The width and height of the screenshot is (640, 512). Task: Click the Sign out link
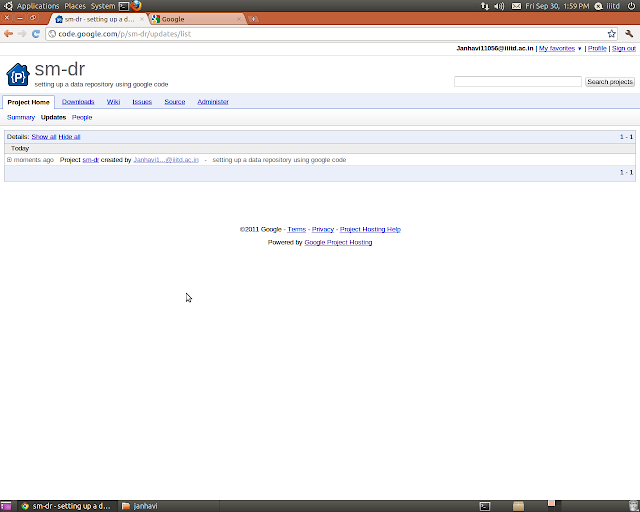624,48
